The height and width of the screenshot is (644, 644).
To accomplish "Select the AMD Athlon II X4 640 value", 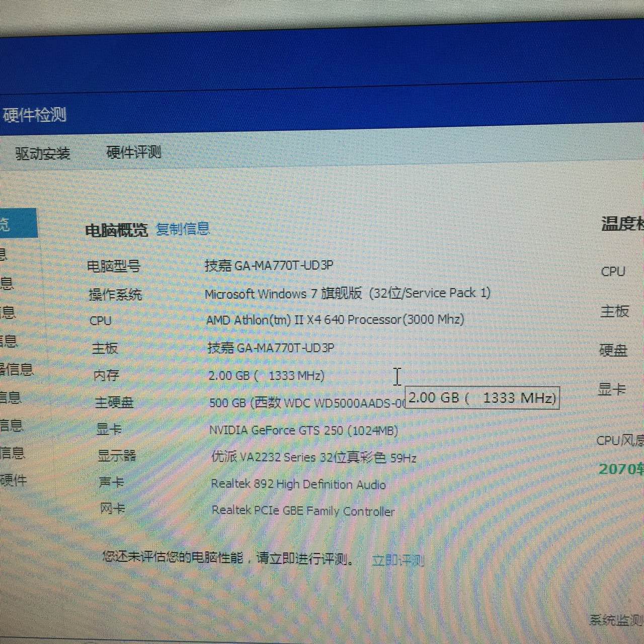I will pyautogui.click(x=336, y=319).
